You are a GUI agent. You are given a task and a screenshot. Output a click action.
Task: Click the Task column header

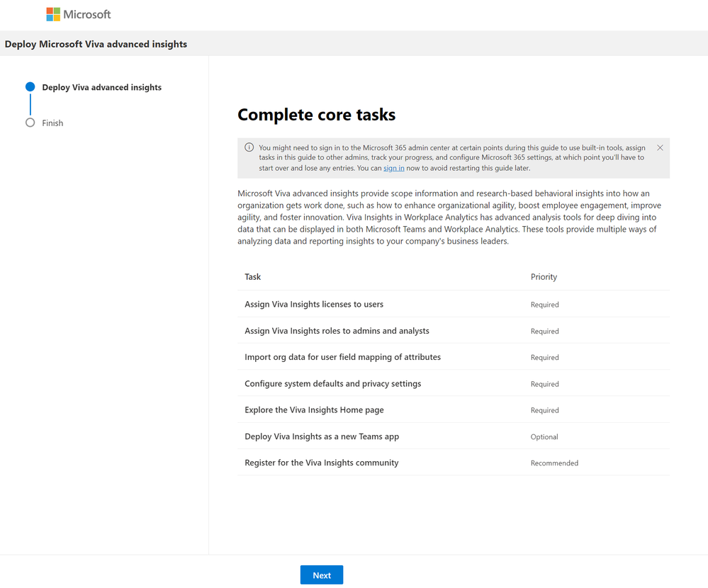253,276
